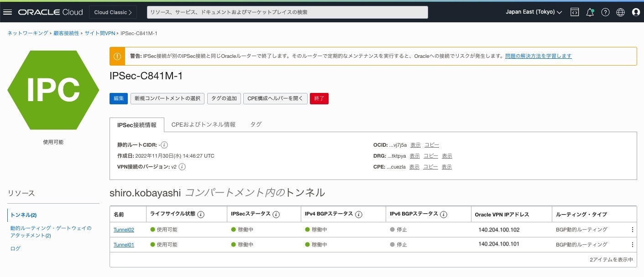The width and height of the screenshot is (644, 277).
Task: Click the first 表示 link next to CPE
Action: (x=414, y=167)
